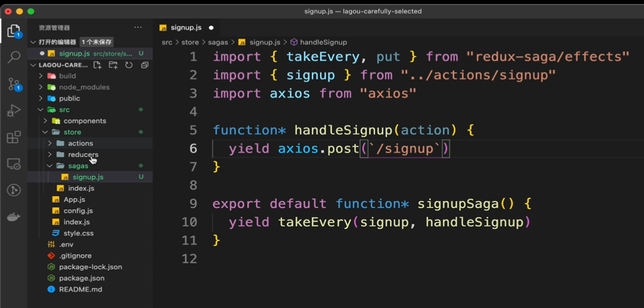This screenshot has width=644, height=308.
Task: Click line number 10 in the gutter
Action: [x=189, y=222]
